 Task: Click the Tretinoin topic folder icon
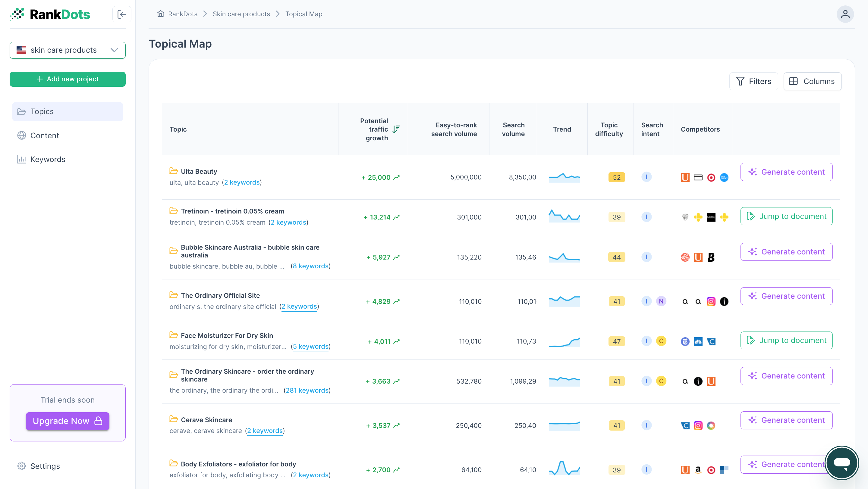(x=174, y=211)
